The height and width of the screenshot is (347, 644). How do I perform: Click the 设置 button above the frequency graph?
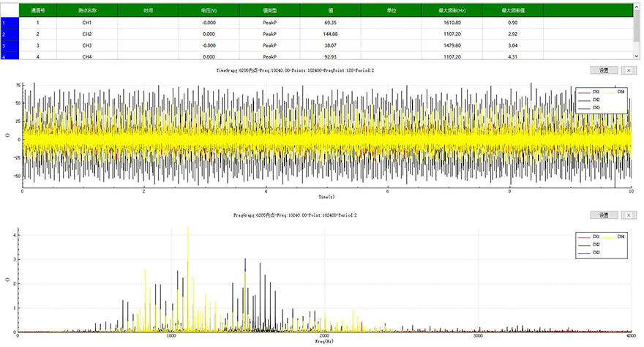coord(604,215)
